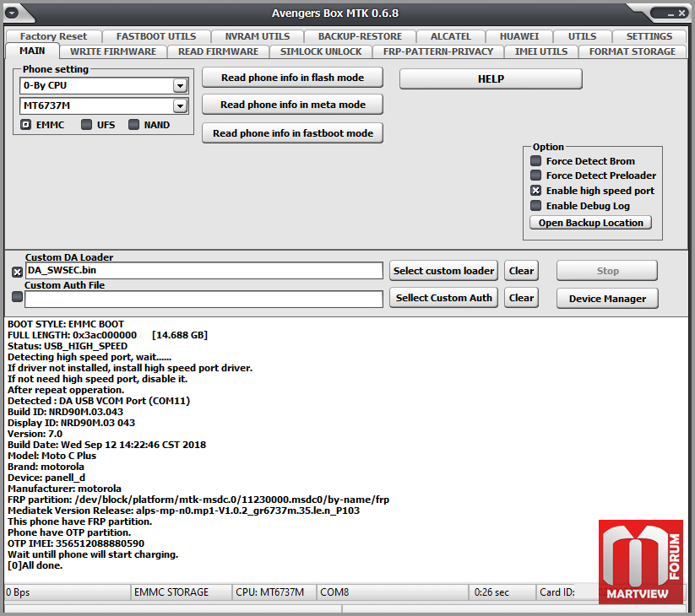Viewport: 695px width, 616px height.
Task: Click 'OTP IMEI: 356512088880590' line
Action: coord(76,543)
